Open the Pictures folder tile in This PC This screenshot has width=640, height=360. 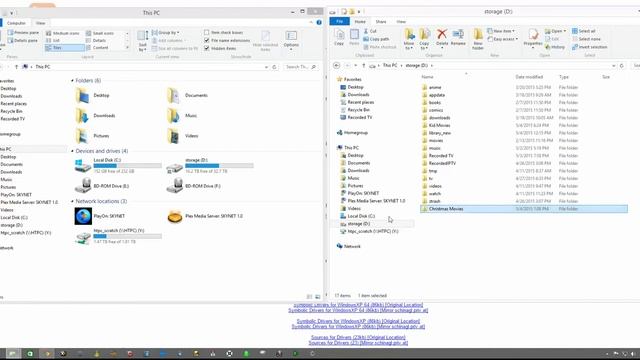[93, 136]
